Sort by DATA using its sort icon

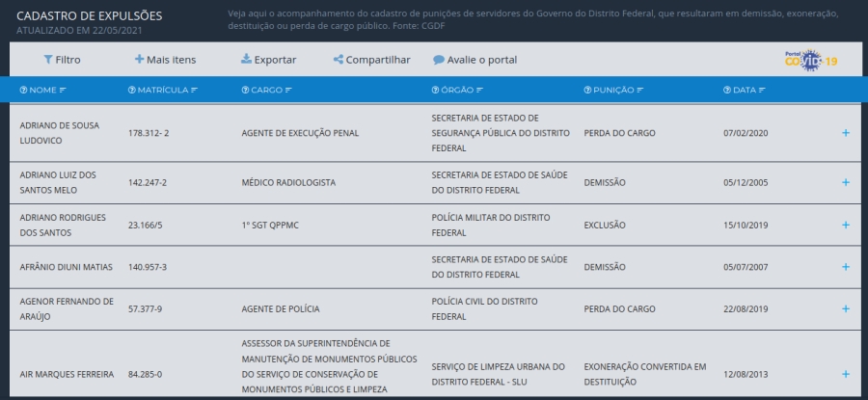pos(763,90)
